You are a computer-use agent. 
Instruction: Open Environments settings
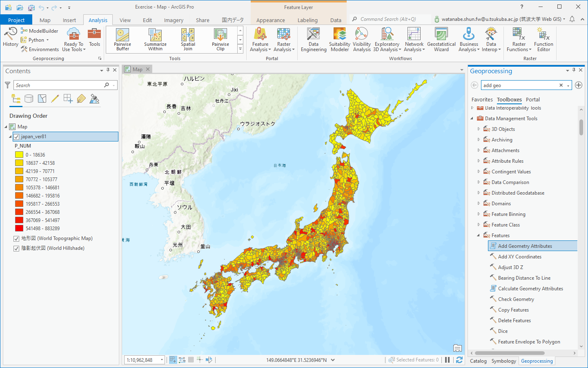coord(40,49)
